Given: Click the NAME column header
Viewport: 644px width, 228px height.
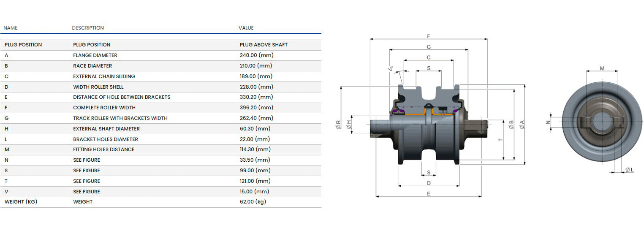Looking at the screenshot, I should pos(11,28).
